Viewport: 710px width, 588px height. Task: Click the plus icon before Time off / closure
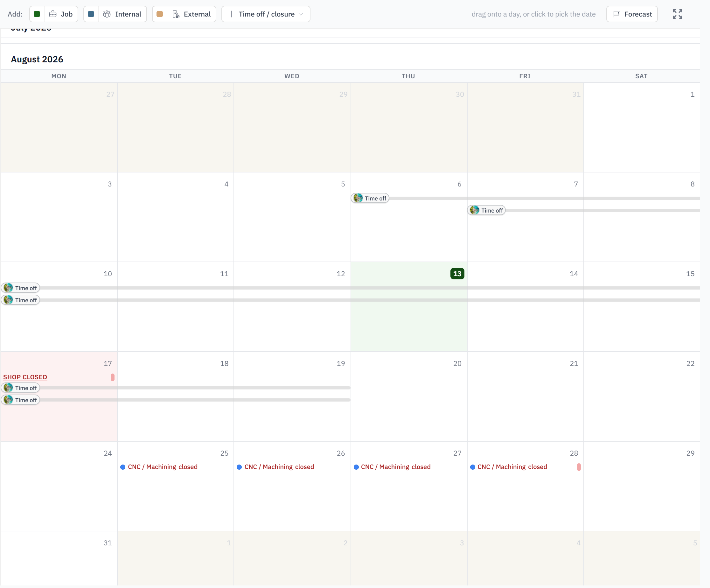[x=231, y=14]
